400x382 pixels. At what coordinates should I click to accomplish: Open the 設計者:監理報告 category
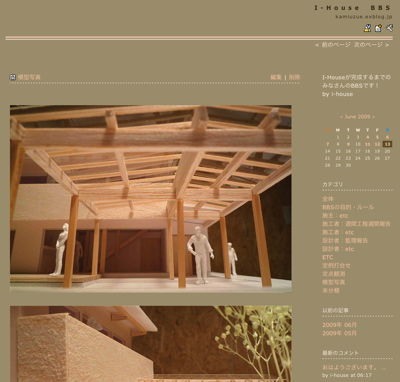[x=345, y=241]
